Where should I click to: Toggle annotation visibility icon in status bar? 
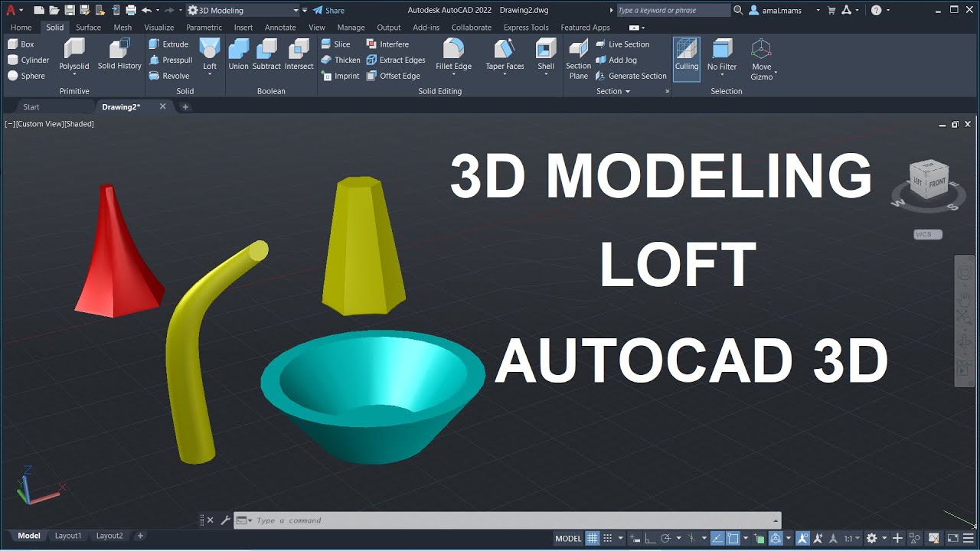802,538
